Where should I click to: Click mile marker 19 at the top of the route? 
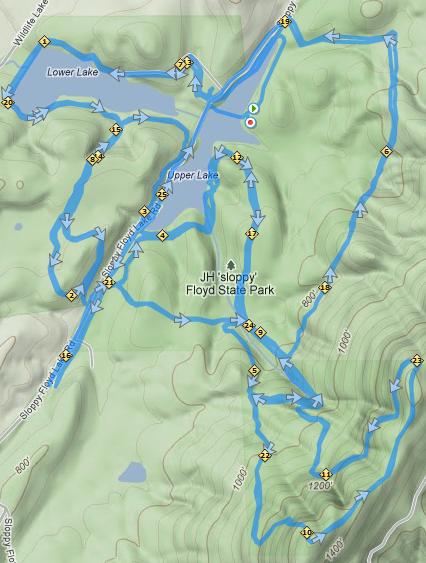[x=284, y=22]
